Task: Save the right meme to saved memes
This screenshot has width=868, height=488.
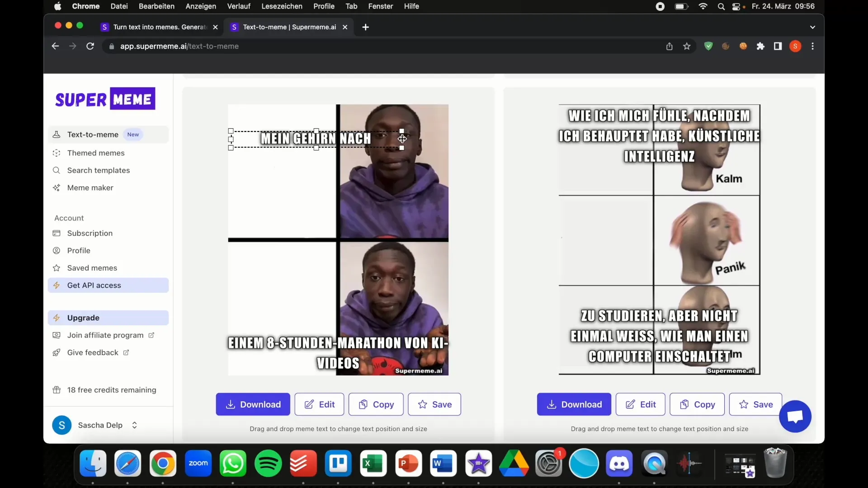Action: point(755,404)
